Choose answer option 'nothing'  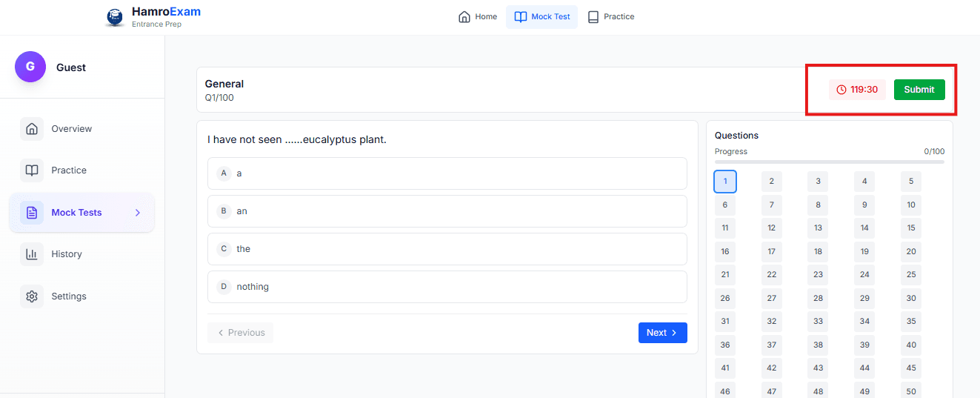coord(447,287)
